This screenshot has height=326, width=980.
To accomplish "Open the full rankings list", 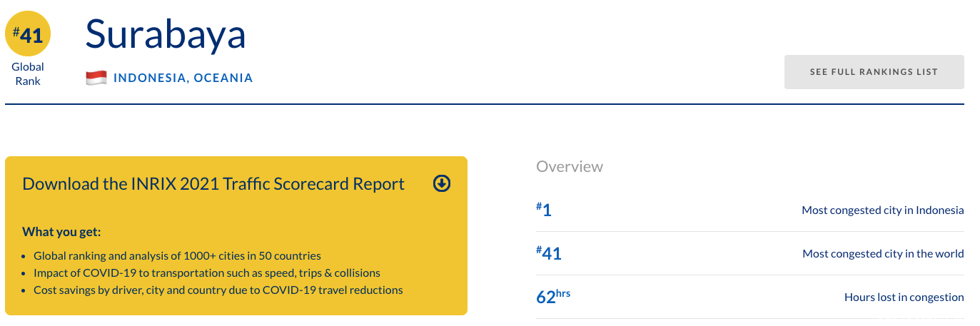I will pos(874,72).
